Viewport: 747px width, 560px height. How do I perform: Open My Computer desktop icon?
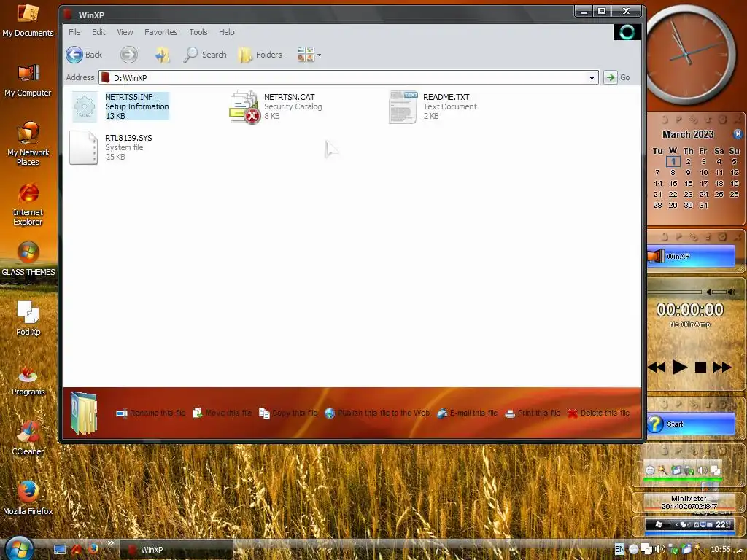(x=28, y=80)
